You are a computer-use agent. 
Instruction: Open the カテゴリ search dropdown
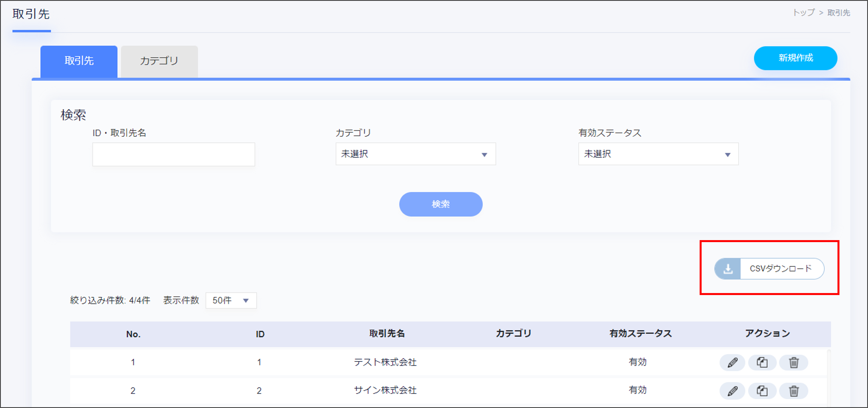[415, 154]
